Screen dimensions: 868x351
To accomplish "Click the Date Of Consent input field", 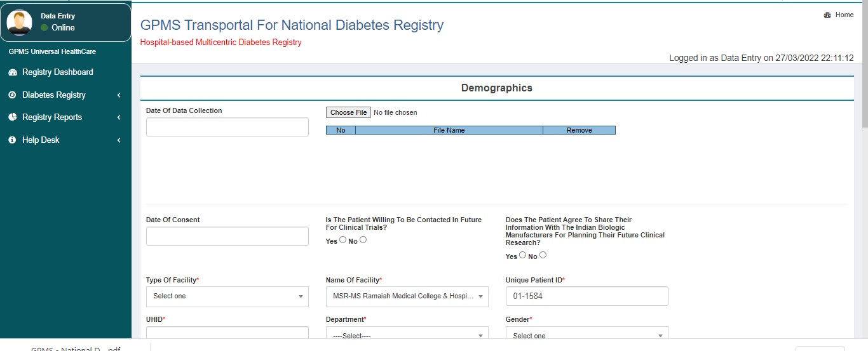I will (227, 236).
